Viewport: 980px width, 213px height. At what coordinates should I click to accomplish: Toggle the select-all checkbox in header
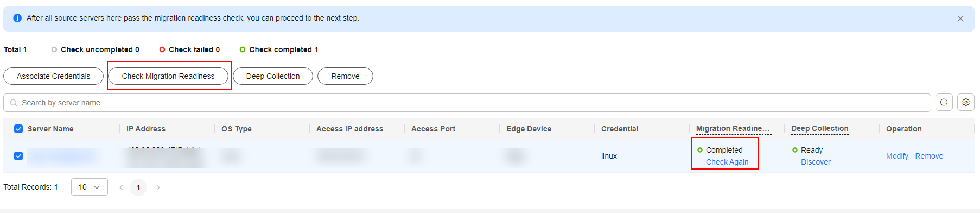[x=18, y=129]
